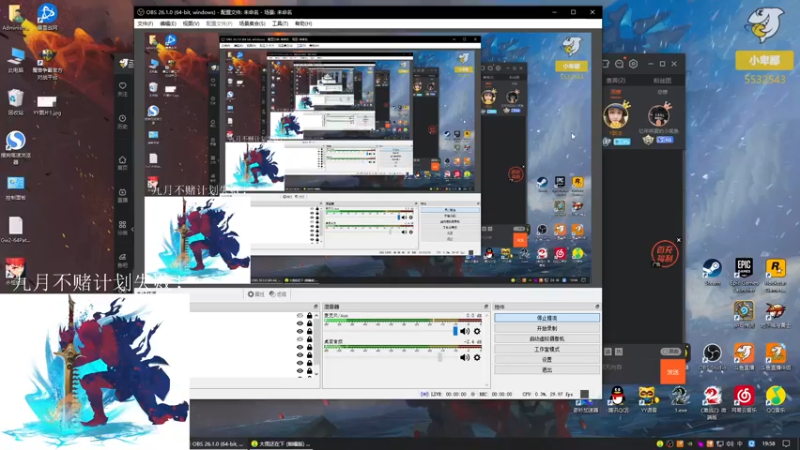Go to 首页 home in Douyu sidebar
Screen dimensions: 800x450
122,163
